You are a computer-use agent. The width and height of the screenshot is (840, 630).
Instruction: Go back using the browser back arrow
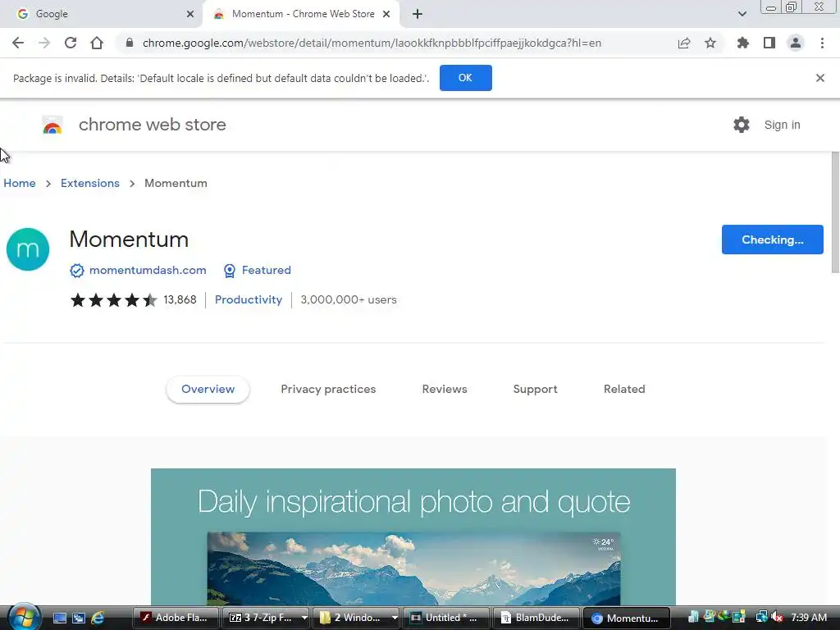click(x=18, y=43)
